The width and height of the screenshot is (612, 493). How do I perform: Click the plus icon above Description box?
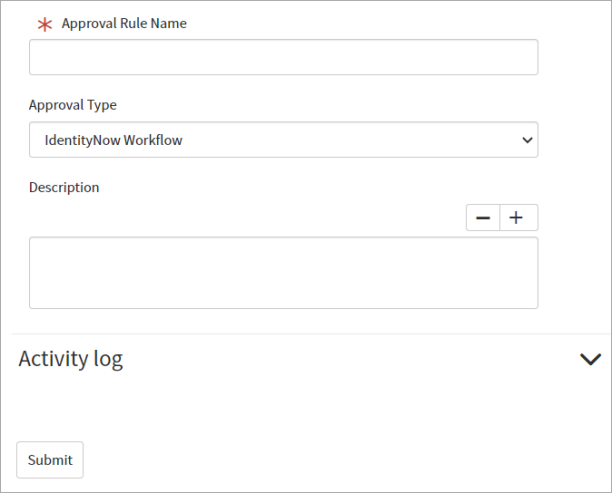click(516, 217)
